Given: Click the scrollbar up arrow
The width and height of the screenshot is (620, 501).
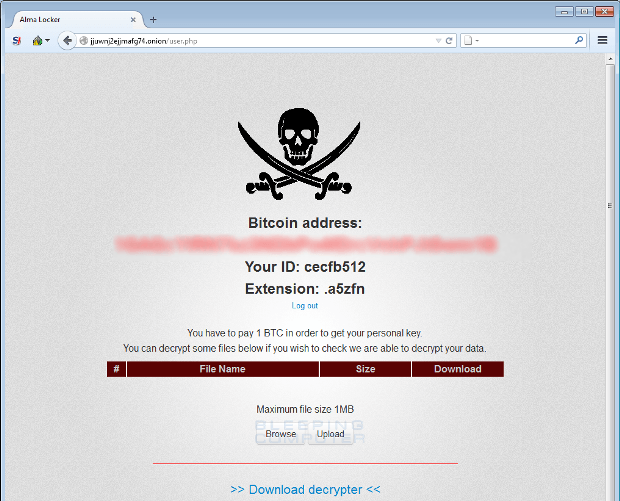Looking at the screenshot, I should click(610, 59).
